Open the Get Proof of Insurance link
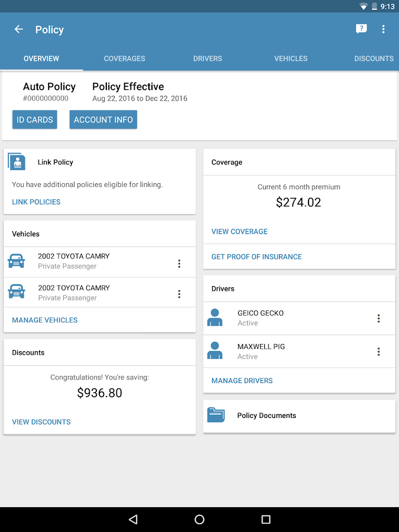This screenshot has height=532, width=399. click(257, 257)
